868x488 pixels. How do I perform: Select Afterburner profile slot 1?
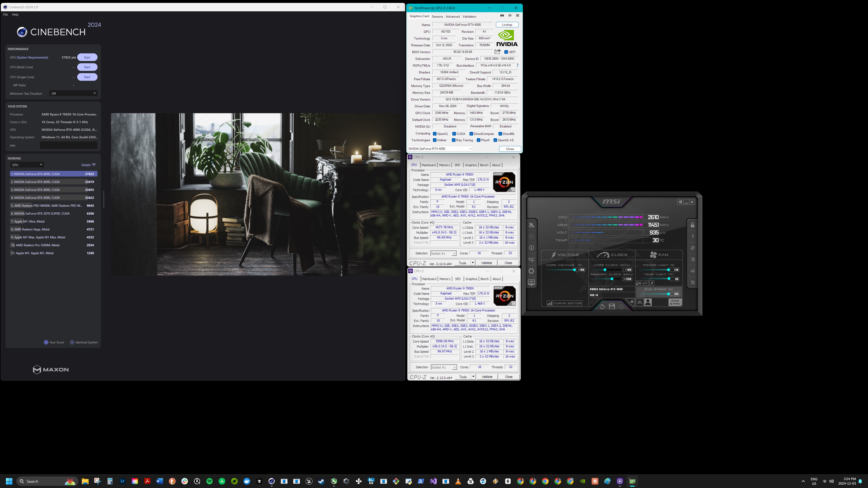click(692, 236)
